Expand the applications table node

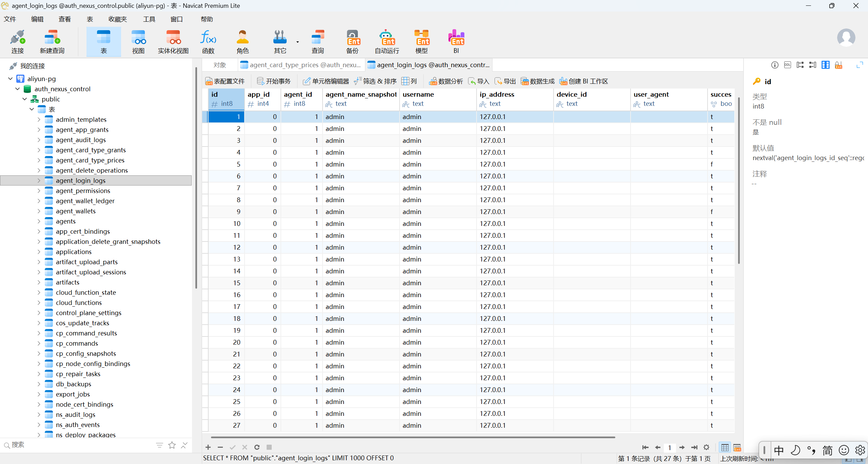click(39, 252)
